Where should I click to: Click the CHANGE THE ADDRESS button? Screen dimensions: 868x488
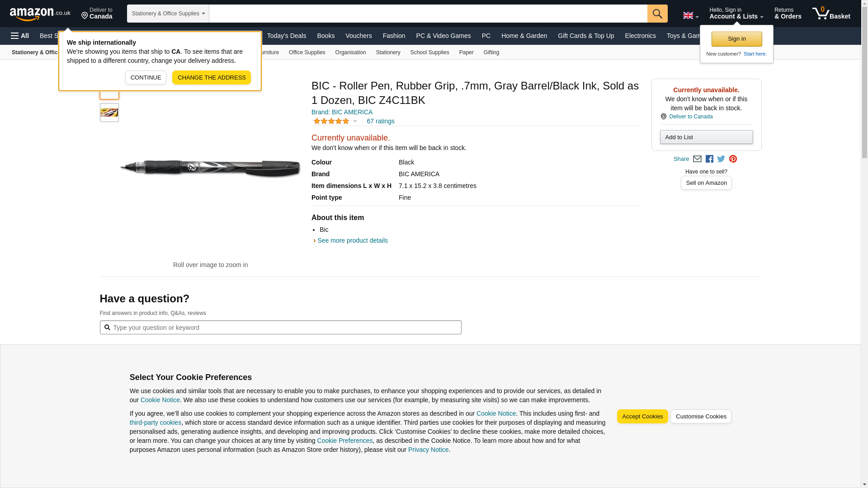click(x=211, y=77)
